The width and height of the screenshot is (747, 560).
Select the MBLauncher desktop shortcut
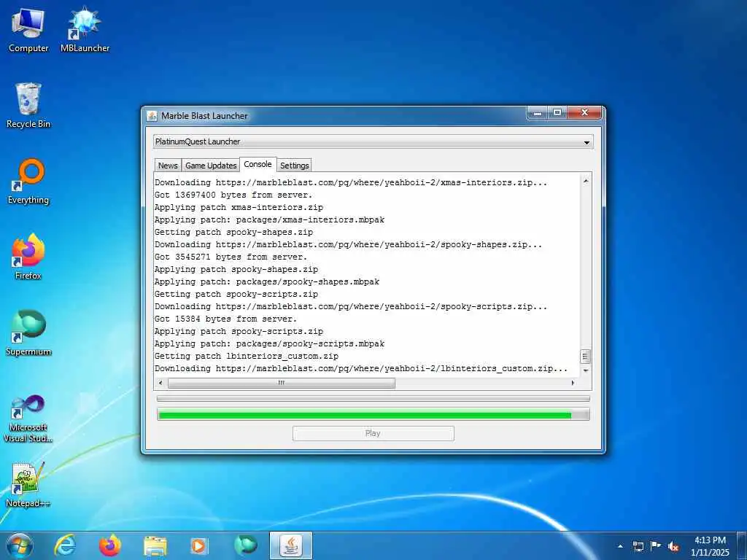[x=85, y=29]
